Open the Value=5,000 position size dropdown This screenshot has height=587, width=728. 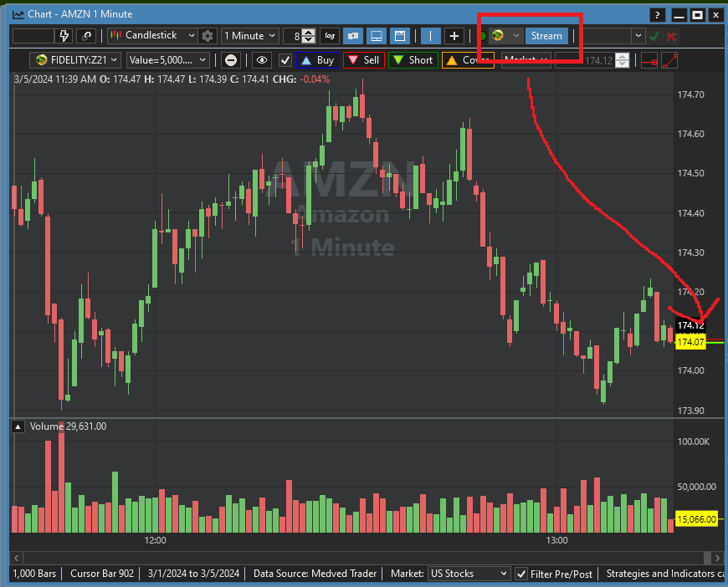tap(167, 60)
